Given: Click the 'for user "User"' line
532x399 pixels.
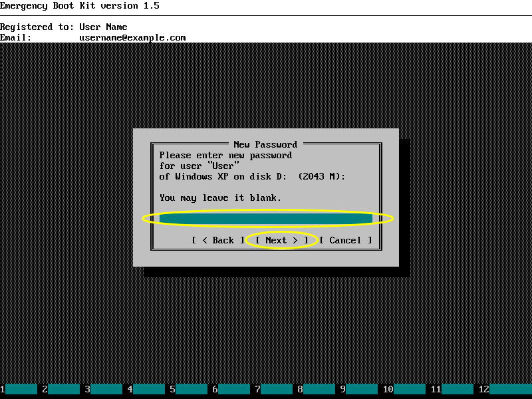Looking at the screenshot, I should coord(199,166).
